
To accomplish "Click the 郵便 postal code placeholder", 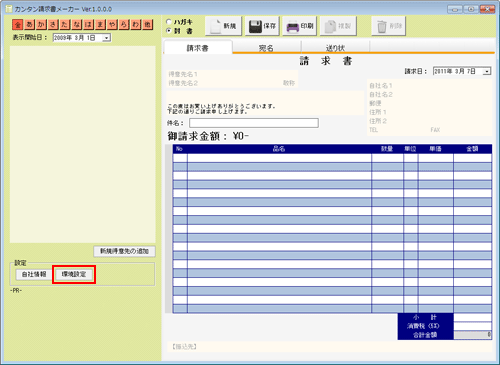I will (x=375, y=103).
